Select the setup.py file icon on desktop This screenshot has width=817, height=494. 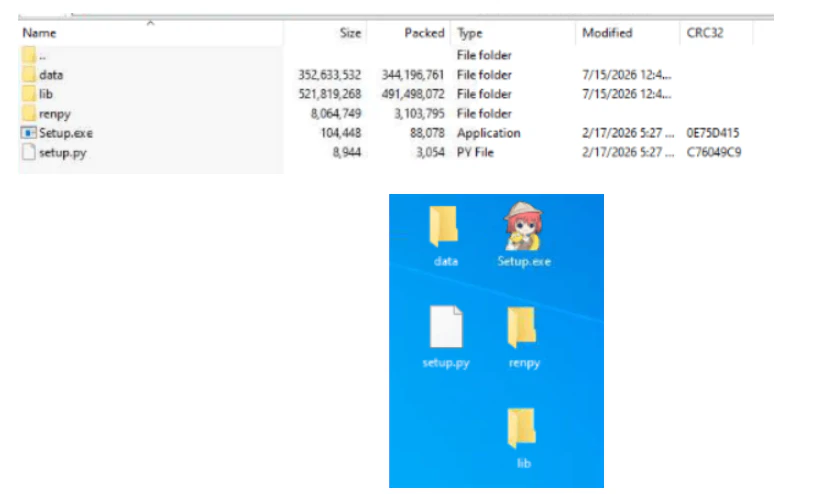pos(445,326)
